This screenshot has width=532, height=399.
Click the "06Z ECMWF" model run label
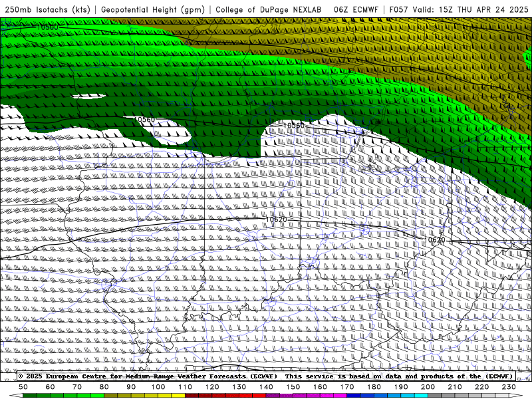[x=356, y=9]
